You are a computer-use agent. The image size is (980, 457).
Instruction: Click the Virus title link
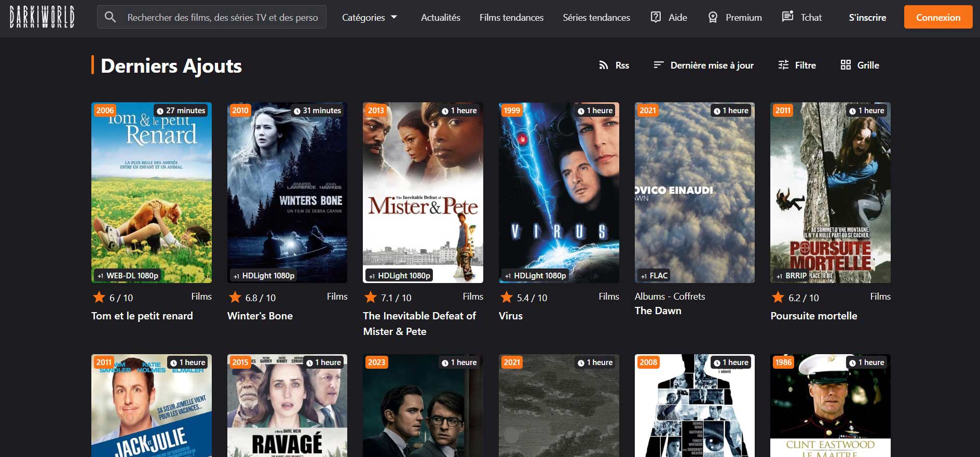click(511, 316)
